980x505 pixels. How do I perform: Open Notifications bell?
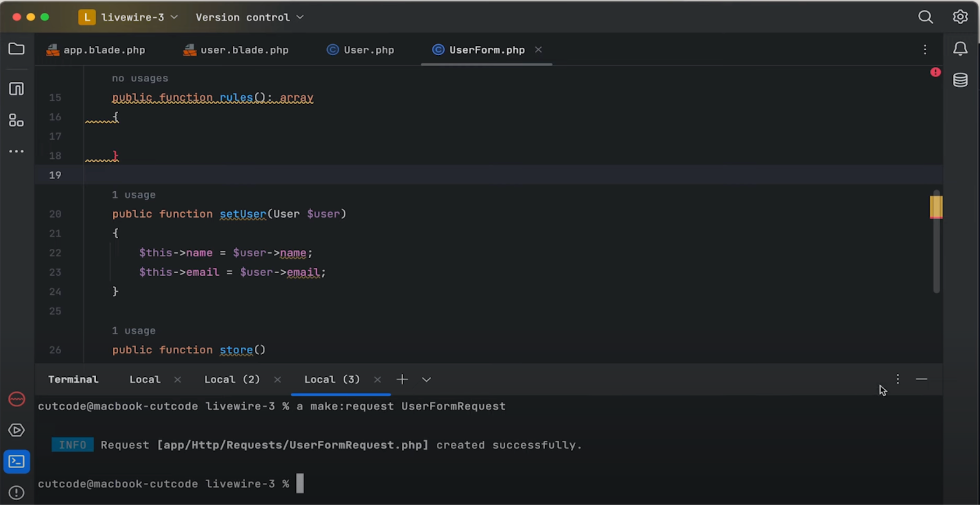click(960, 49)
